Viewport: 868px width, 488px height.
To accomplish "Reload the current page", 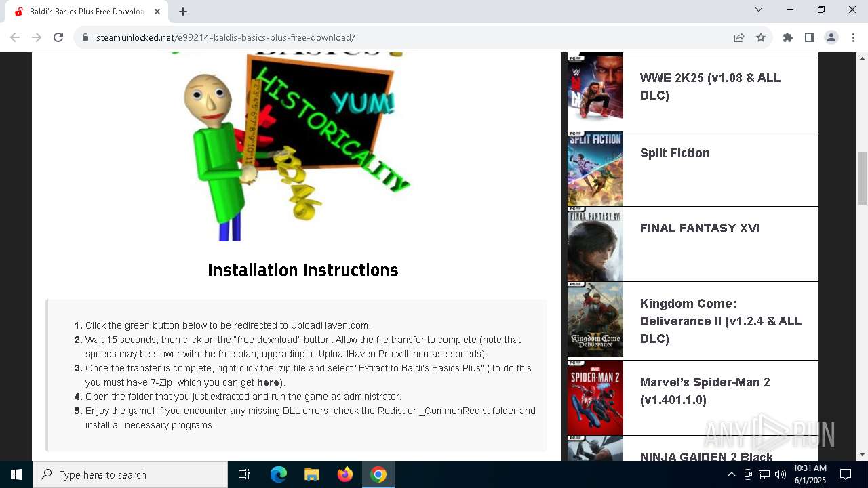I will coord(58,37).
